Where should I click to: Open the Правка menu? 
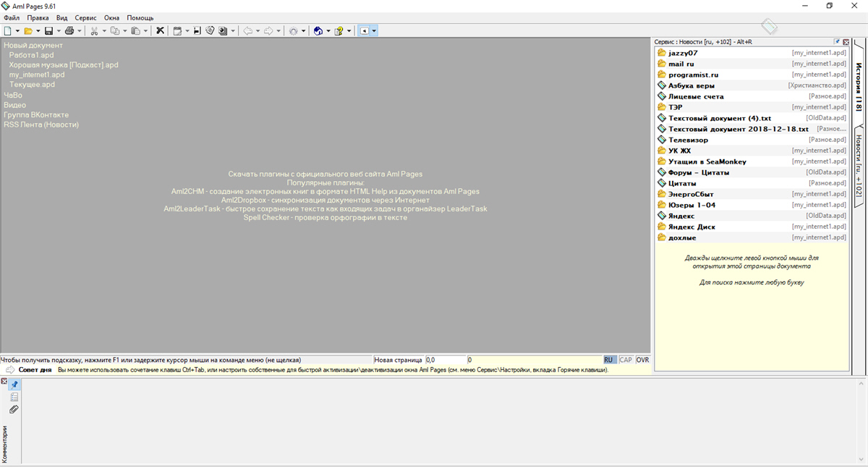coord(38,17)
